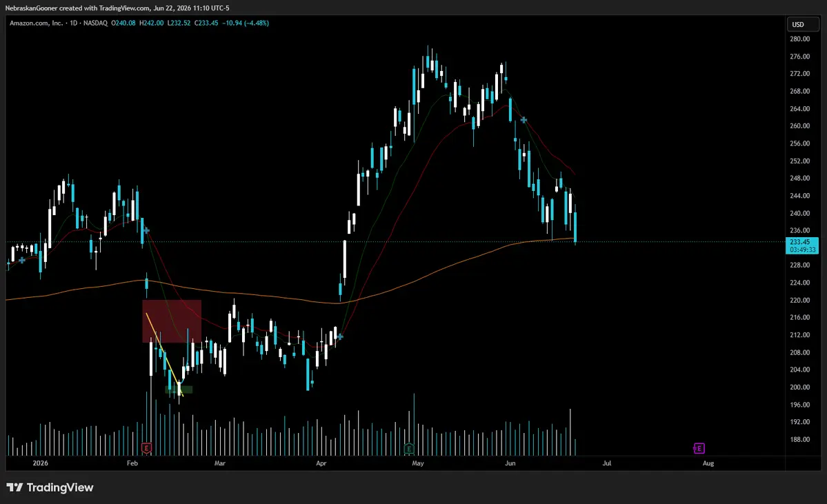The height and width of the screenshot is (504, 827).
Task: Click the Jul label on time axis
Action: [x=607, y=463]
